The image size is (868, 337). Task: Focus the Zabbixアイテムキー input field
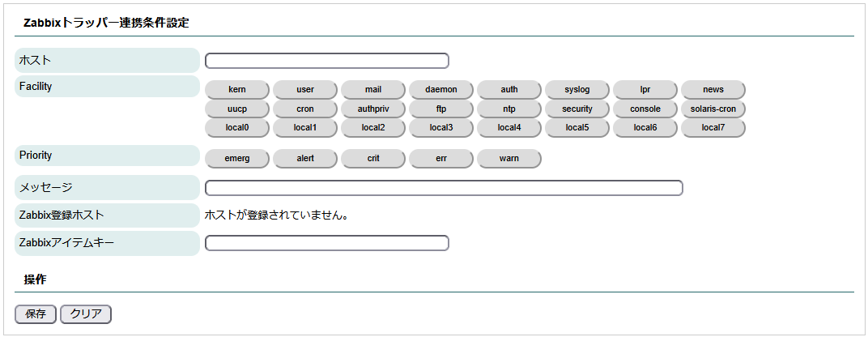(x=326, y=243)
